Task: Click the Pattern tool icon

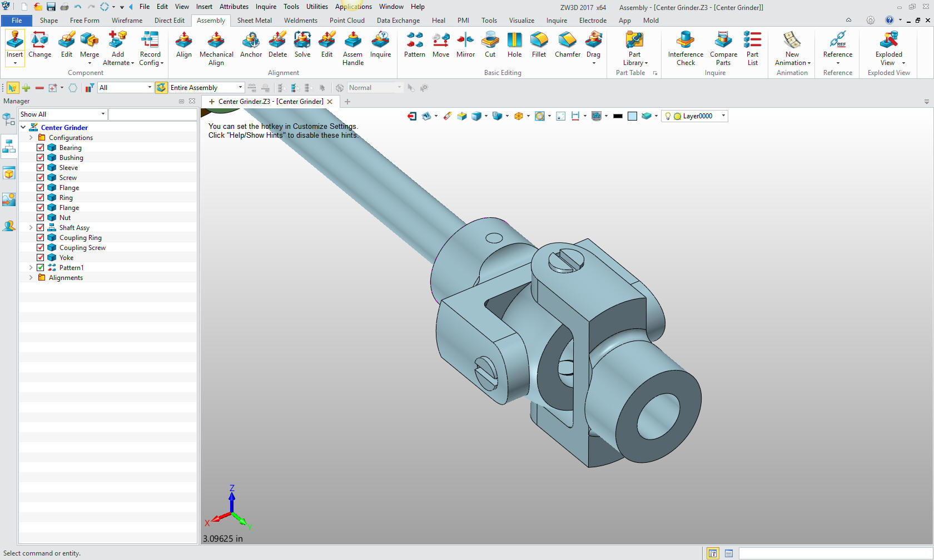Action: [x=415, y=40]
